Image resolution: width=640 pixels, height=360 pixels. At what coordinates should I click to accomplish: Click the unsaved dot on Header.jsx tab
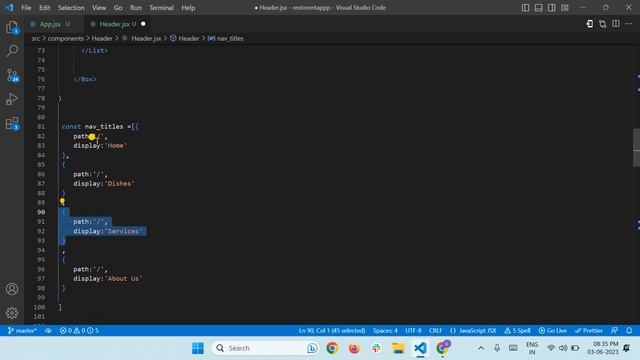click(x=143, y=24)
